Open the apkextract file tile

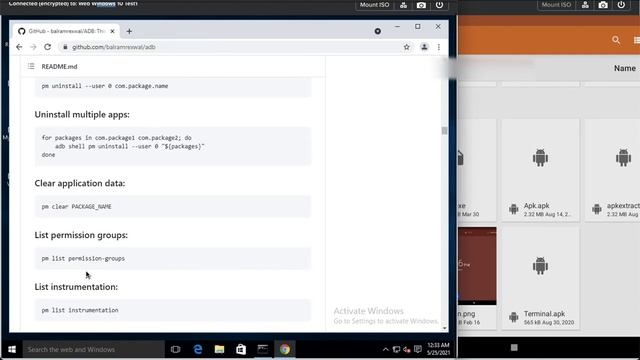tap(612, 170)
